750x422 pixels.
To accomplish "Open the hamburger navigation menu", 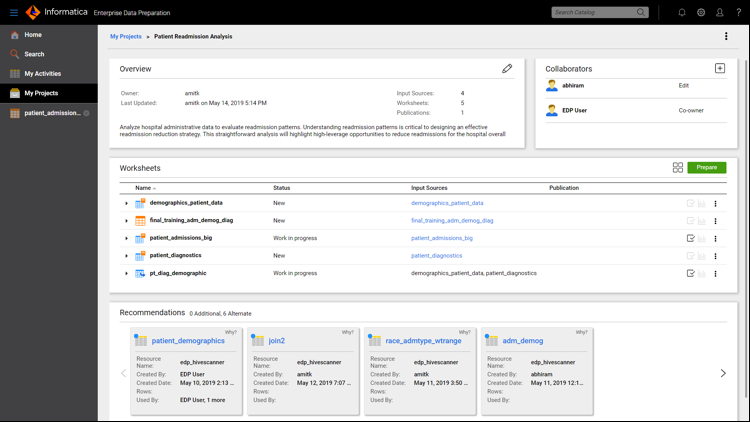I will click(14, 13).
